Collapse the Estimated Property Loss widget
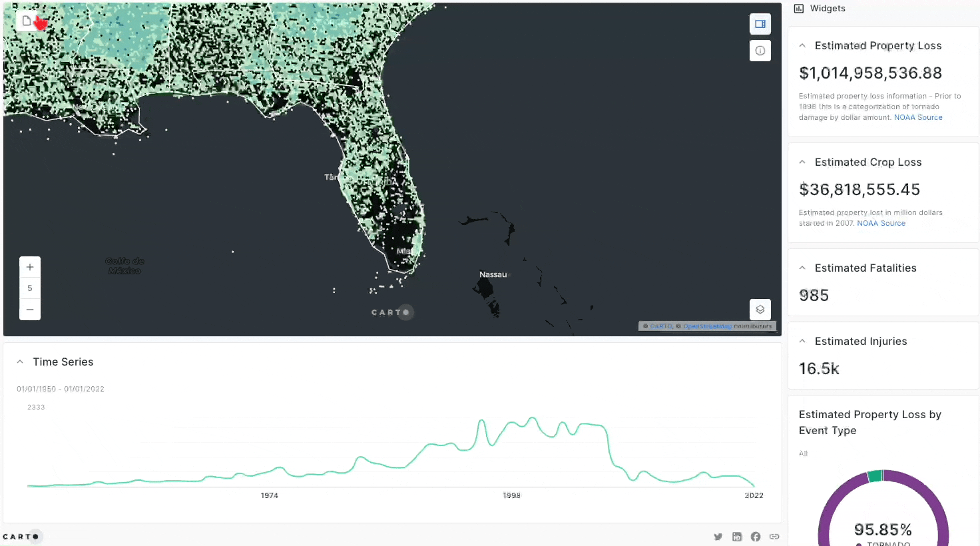This screenshot has width=980, height=546. (x=802, y=46)
